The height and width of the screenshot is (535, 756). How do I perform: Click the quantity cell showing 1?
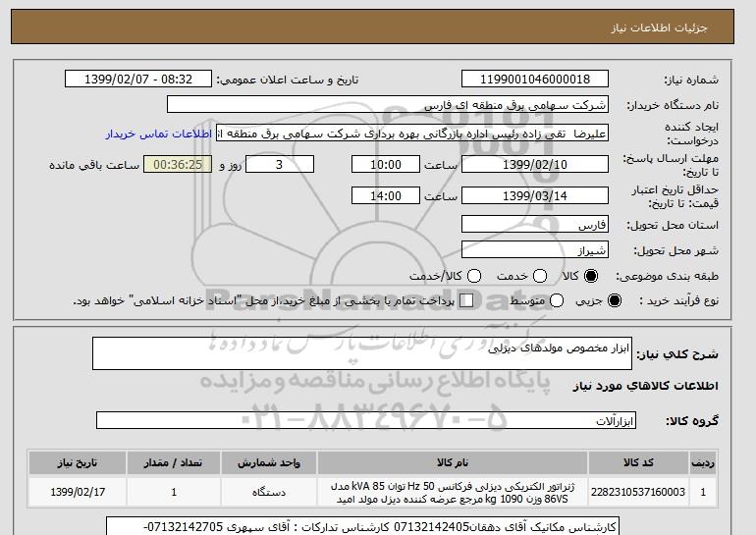174,492
